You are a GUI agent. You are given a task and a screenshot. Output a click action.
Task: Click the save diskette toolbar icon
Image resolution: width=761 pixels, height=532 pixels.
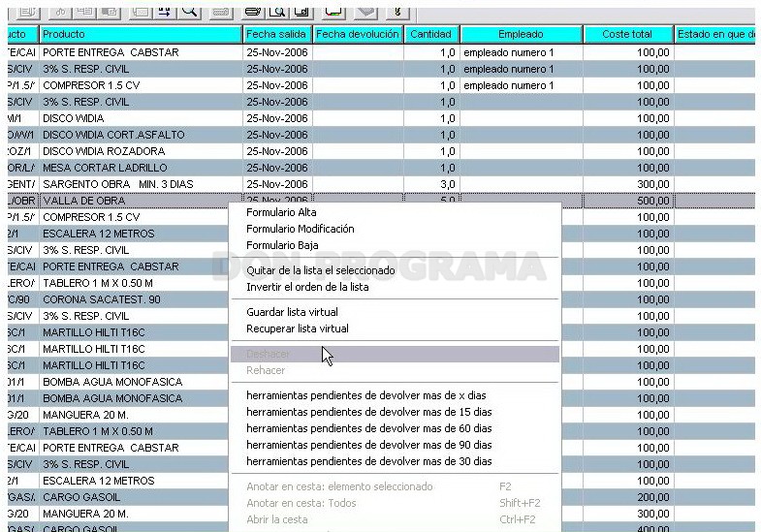pyautogui.click(x=301, y=11)
